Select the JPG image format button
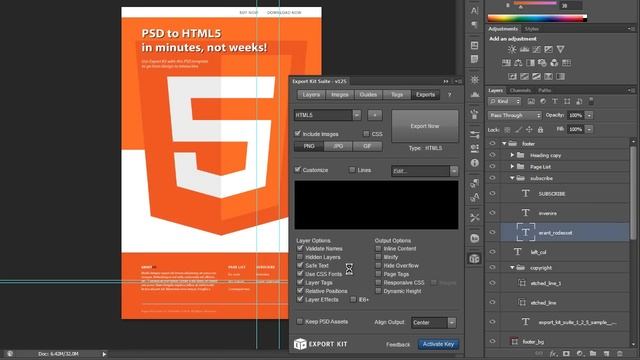This screenshot has height=360, width=640. (x=338, y=146)
